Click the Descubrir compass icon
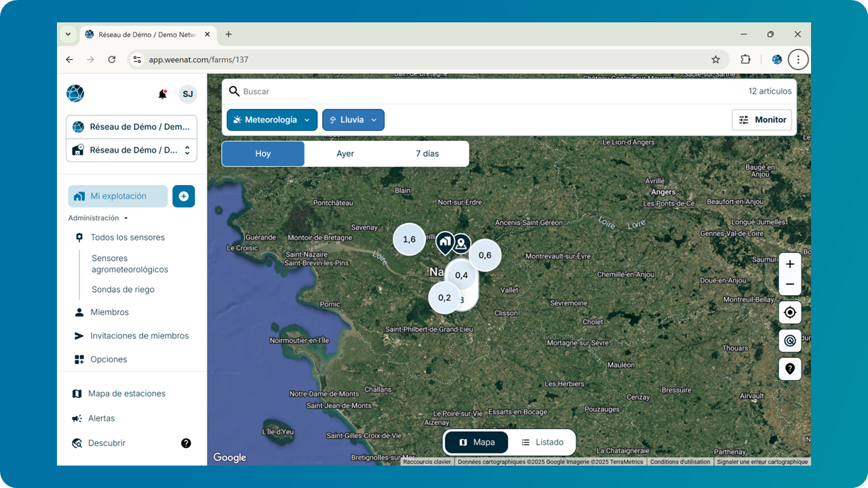868x488 pixels. 77,443
